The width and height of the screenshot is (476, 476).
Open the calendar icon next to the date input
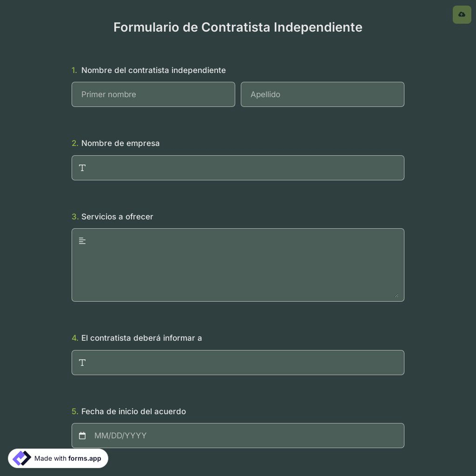click(82, 435)
